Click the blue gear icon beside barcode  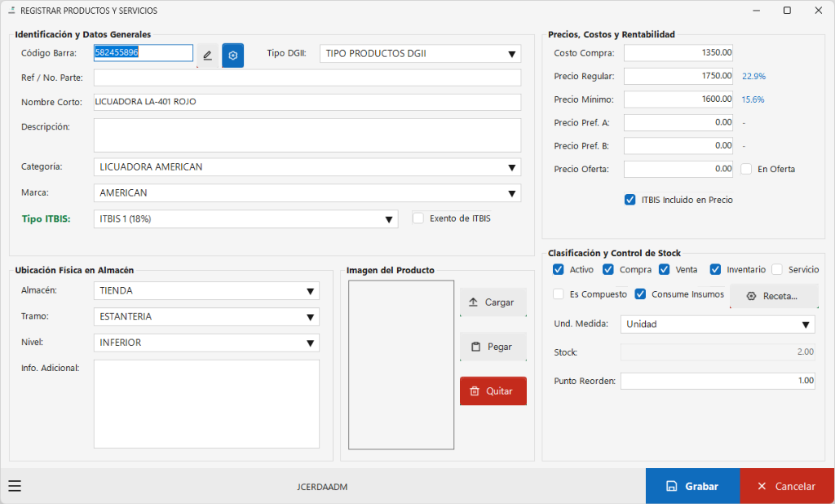click(x=232, y=55)
